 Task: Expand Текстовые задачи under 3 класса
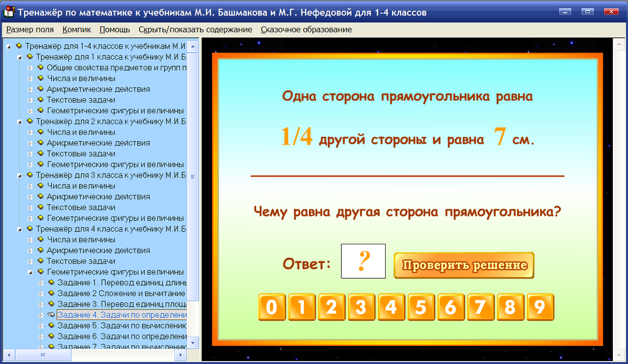30,208
